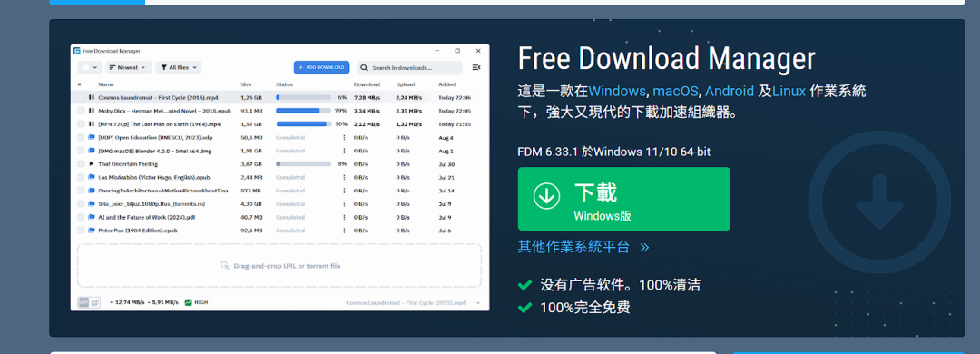Select the AI and the Future of Work (2024).pdf file name

147,217
